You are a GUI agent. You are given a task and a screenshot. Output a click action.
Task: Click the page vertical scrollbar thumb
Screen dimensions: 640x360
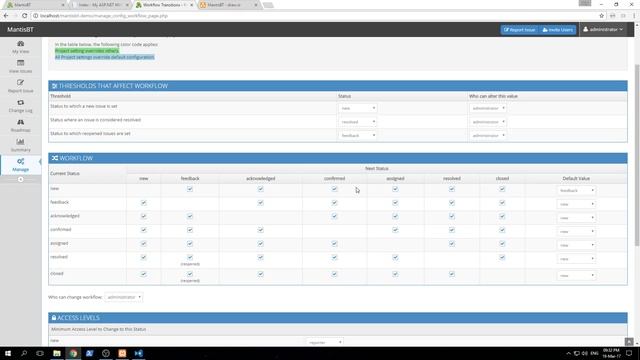637,155
